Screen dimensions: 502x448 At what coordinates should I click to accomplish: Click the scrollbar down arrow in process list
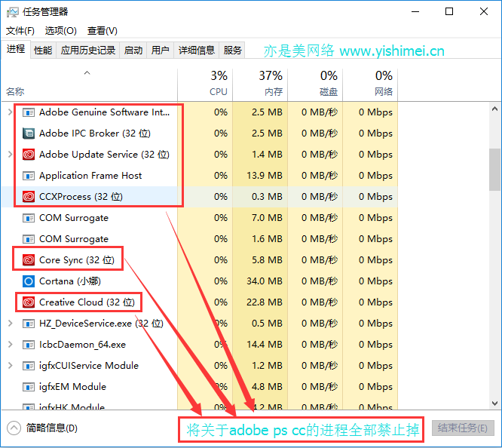494,404
